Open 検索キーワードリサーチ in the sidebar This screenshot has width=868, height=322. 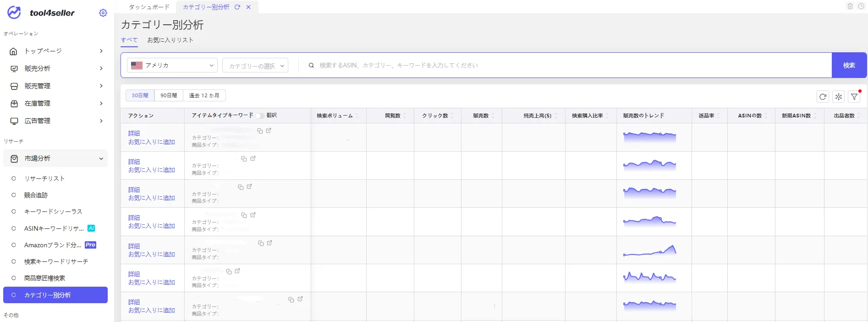pos(56,261)
